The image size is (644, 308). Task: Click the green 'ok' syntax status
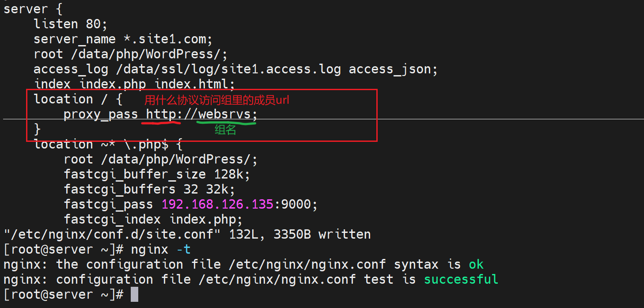click(x=476, y=264)
